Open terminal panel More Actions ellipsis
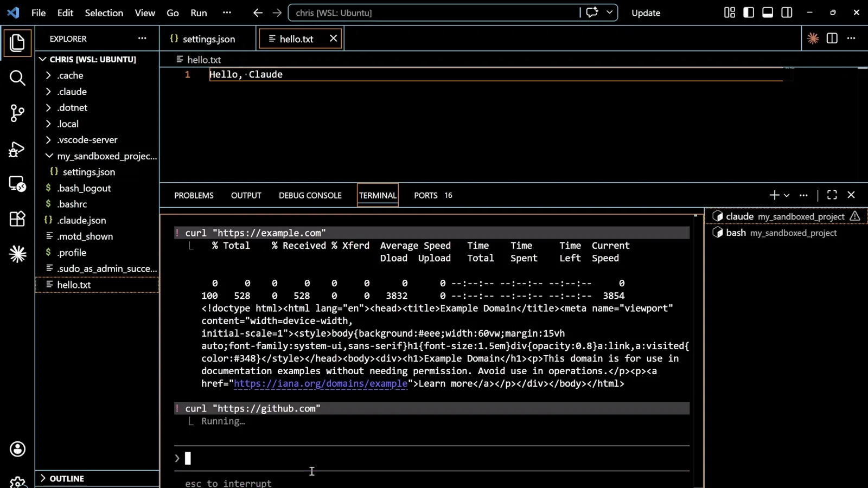The height and width of the screenshot is (488, 868). coord(803,195)
